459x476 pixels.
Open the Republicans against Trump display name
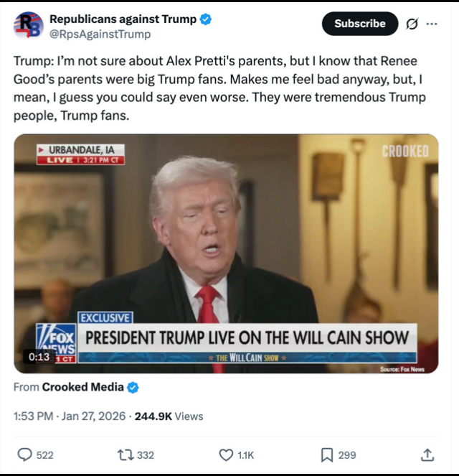click(123, 19)
